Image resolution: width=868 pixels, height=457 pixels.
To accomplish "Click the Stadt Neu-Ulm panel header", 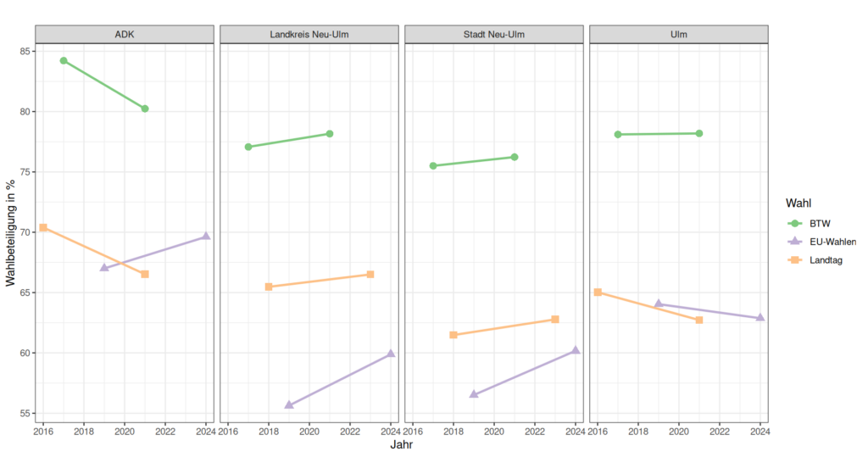I will (494, 34).
